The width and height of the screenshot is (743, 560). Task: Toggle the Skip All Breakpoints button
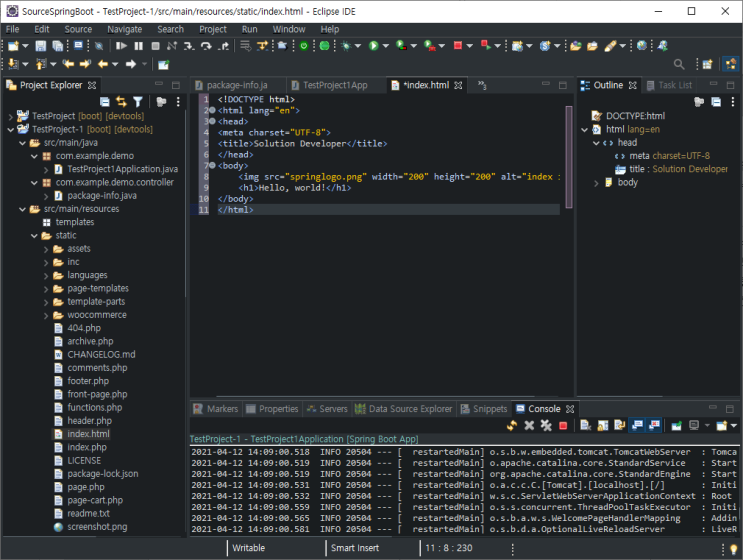coord(99,46)
